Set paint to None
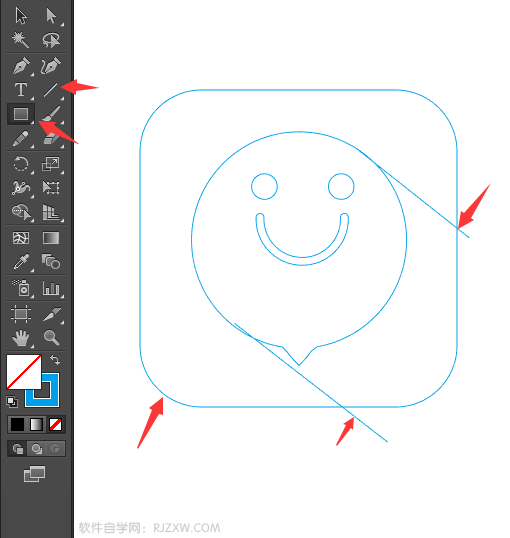510x538 pixels. pos(55,424)
